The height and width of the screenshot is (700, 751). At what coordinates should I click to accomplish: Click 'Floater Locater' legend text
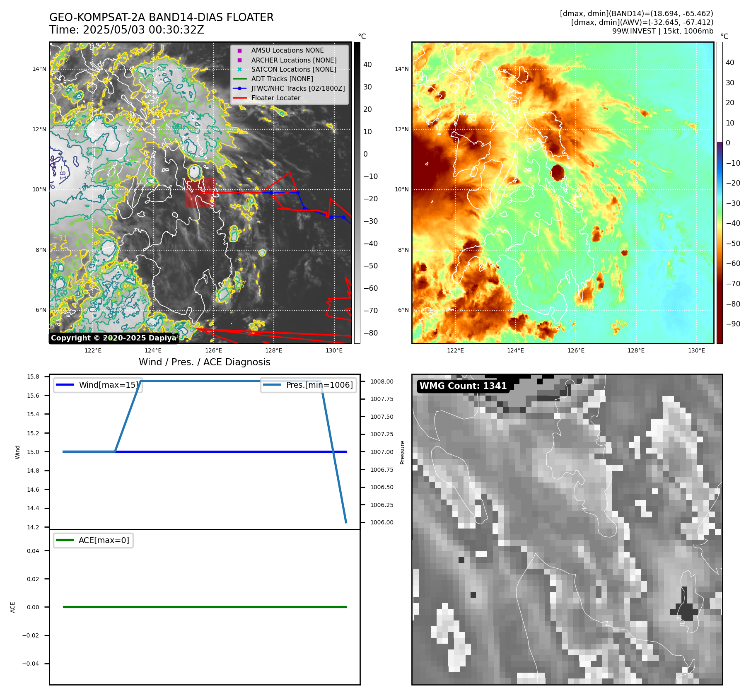276,98
